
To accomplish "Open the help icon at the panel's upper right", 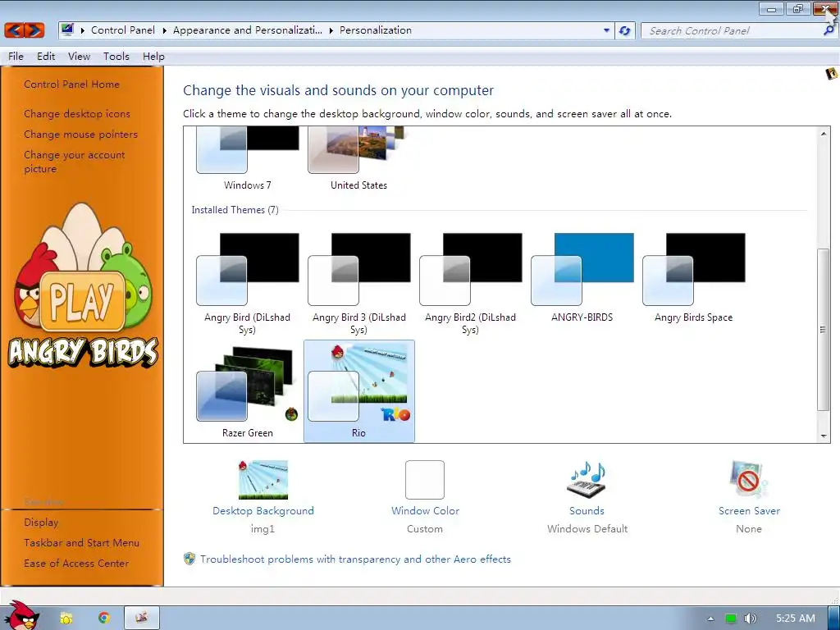I will (832, 73).
